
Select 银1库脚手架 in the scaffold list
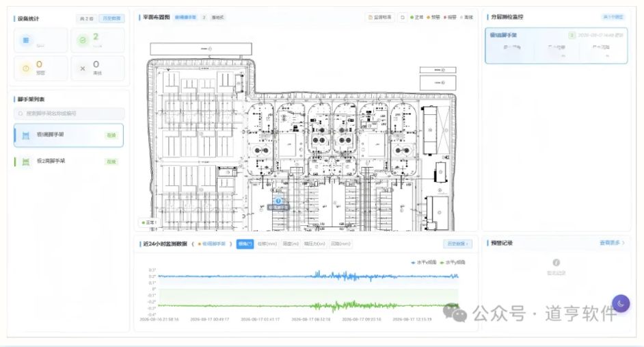pos(68,136)
